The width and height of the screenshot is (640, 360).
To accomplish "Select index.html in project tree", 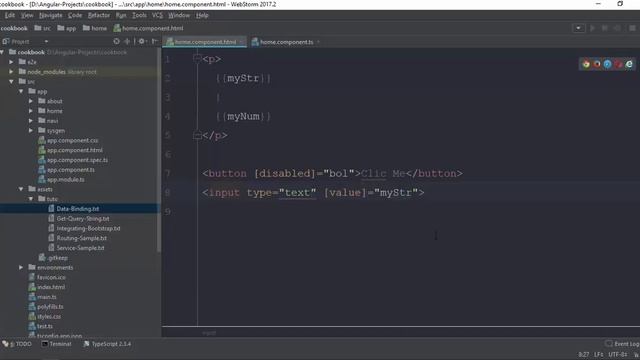I will [51, 287].
